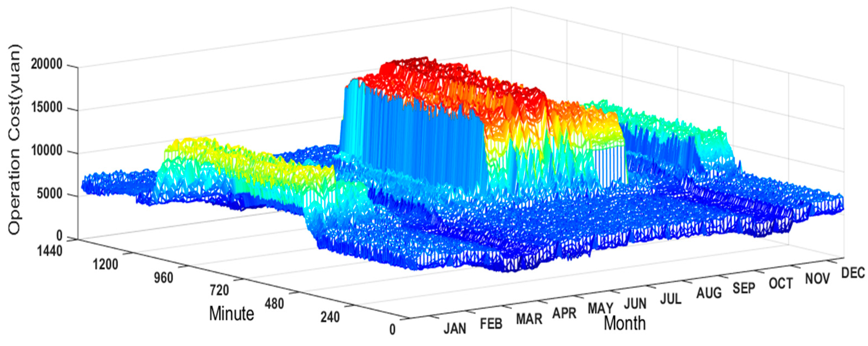
Task: Click the OCT month axis label
Action: click(781, 284)
